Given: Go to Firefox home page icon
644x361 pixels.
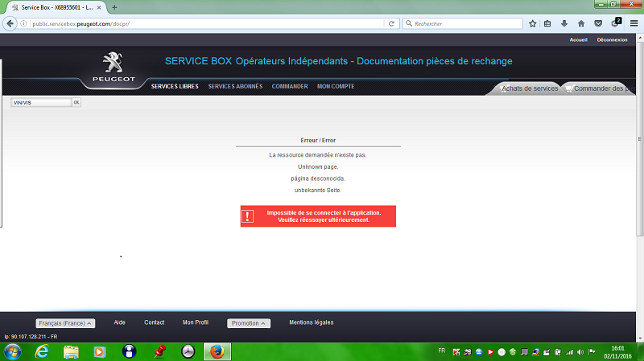Looking at the screenshot, I should (581, 24).
